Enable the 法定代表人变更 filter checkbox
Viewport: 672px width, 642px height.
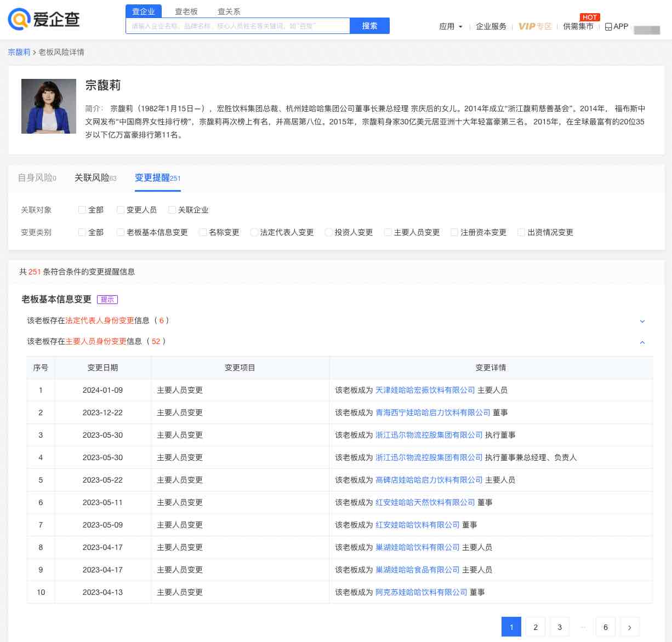click(254, 232)
